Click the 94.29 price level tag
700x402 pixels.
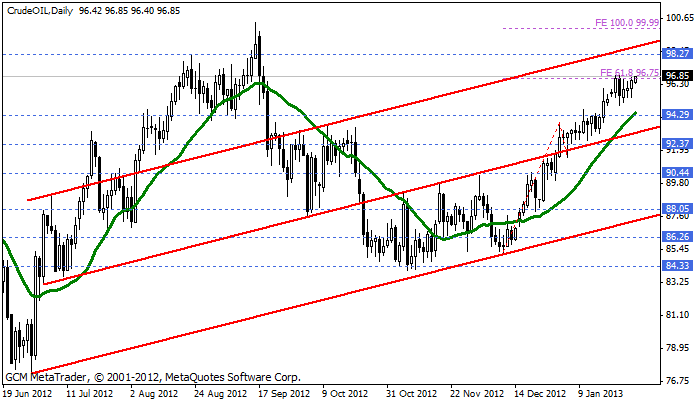(677, 115)
